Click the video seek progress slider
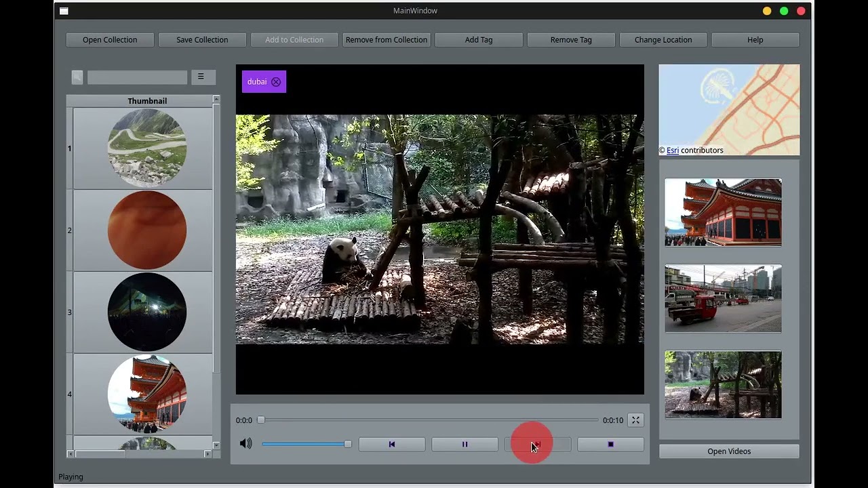Image resolution: width=868 pixels, height=488 pixels. (x=429, y=420)
